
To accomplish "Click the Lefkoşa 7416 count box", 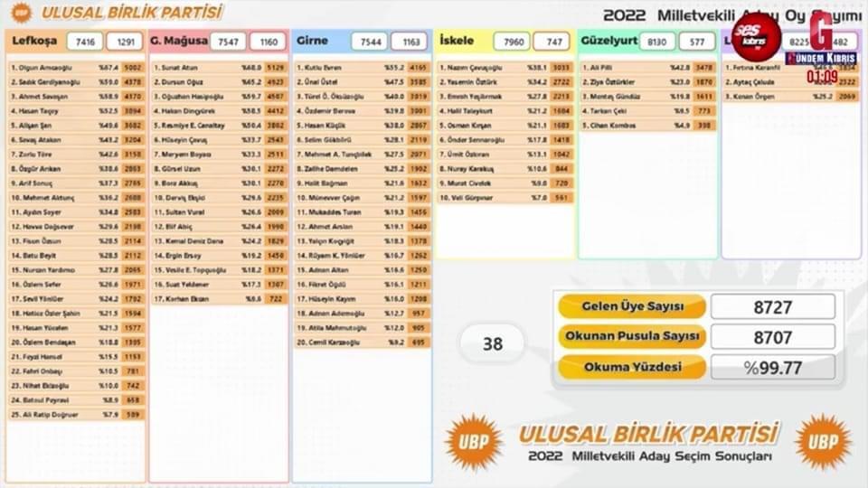I will [85, 42].
